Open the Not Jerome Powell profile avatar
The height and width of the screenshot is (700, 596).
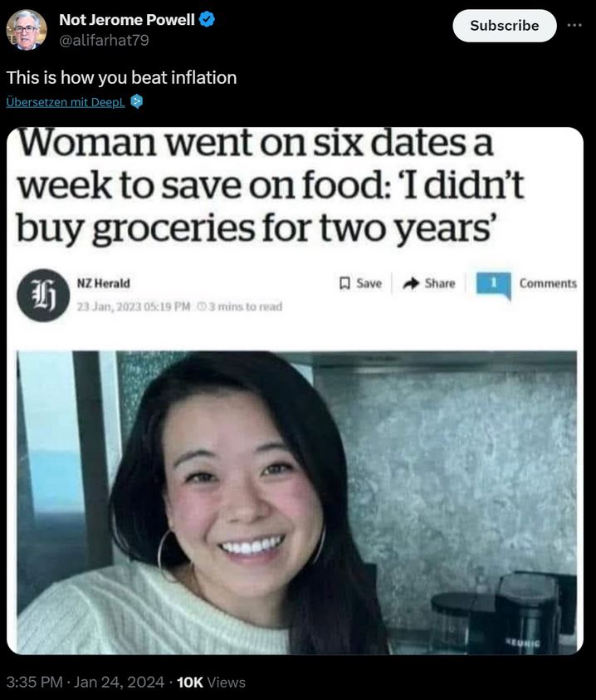pos(27,30)
